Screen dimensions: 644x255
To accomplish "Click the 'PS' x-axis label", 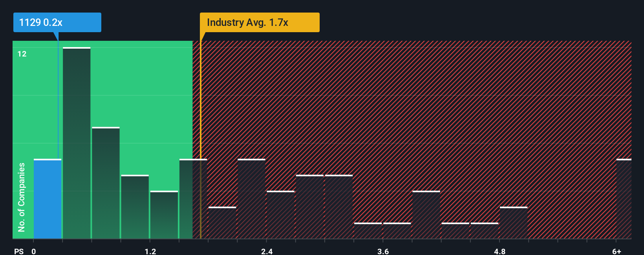I will [19, 251].
